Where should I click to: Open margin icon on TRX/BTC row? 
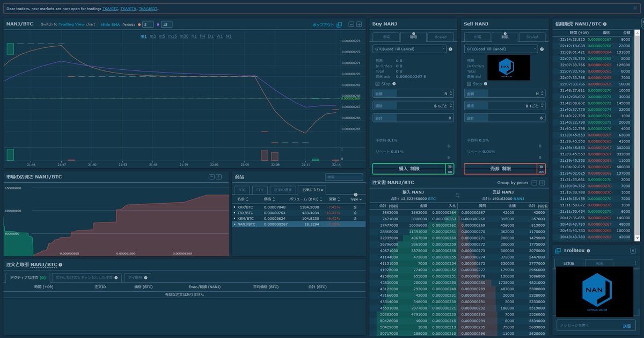click(x=355, y=213)
